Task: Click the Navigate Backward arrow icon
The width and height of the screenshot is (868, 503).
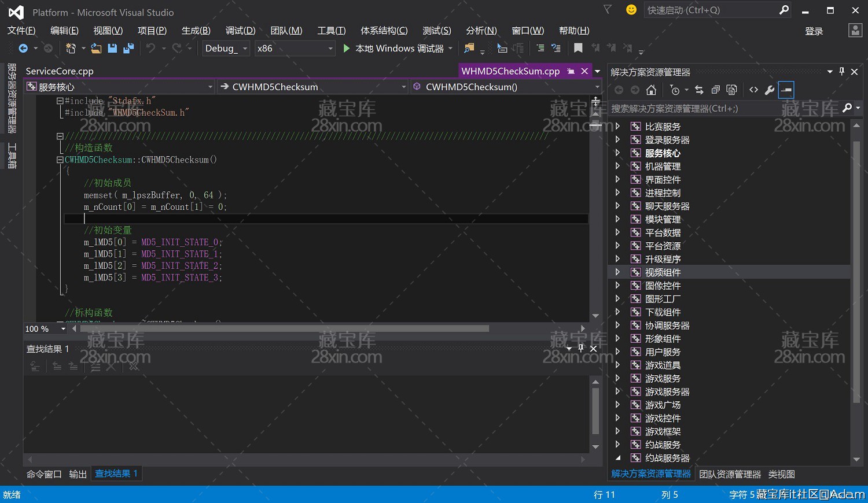Action: [x=23, y=49]
